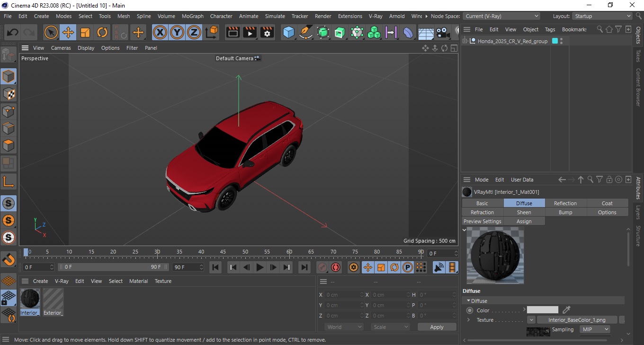Open the MoGraph menu
The image size is (644, 345).
pyautogui.click(x=193, y=16)
